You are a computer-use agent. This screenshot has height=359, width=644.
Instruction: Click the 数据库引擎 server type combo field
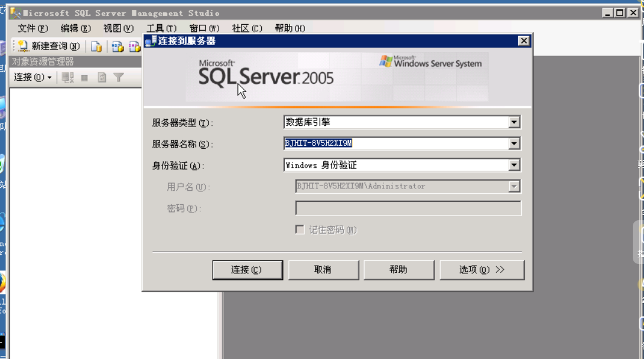point(402,122)
